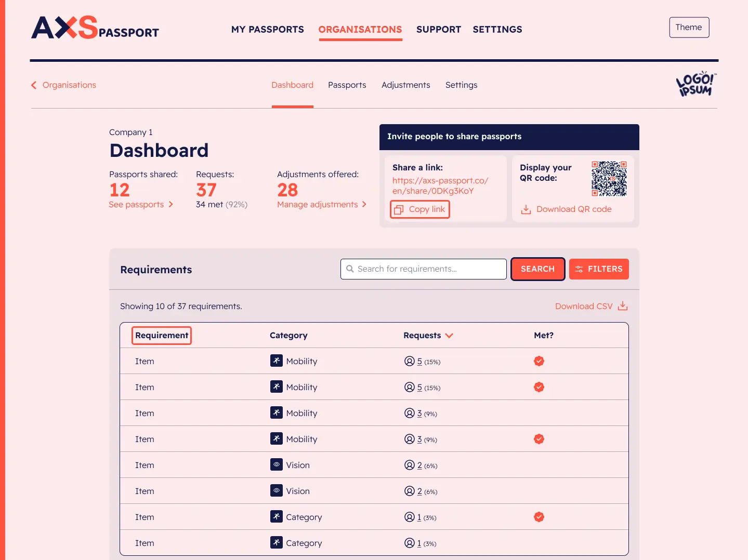
Task: Click icon in first Category row
Action: point(277,516)
